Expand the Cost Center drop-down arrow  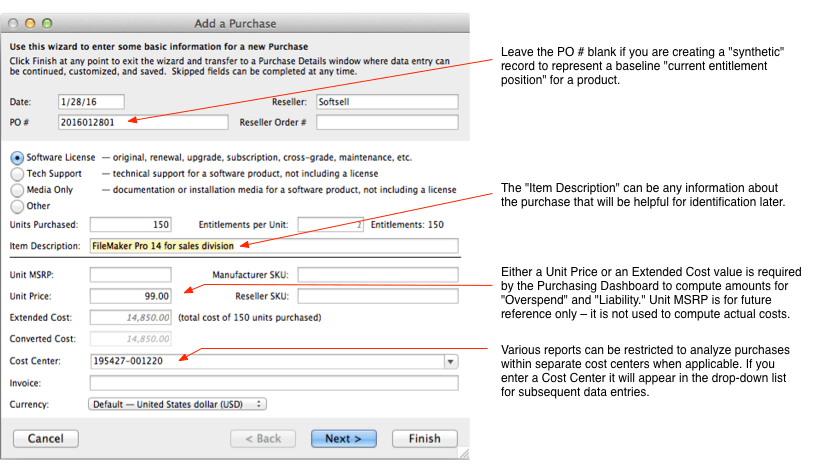tap(450, 361)
